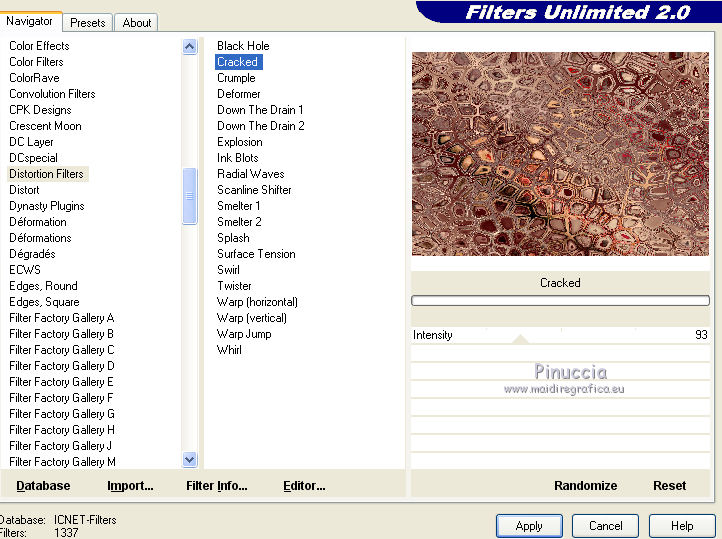
Task: Choose the Warp (horizontal) filter
Action: [257, 302]
